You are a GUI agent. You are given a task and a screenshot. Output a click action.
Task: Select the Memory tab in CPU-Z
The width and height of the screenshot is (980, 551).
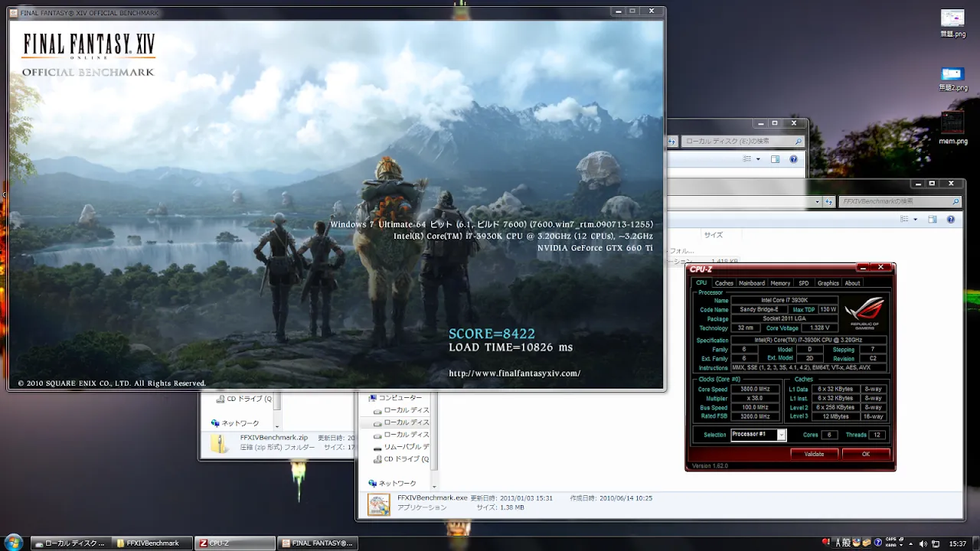point(780,283)
